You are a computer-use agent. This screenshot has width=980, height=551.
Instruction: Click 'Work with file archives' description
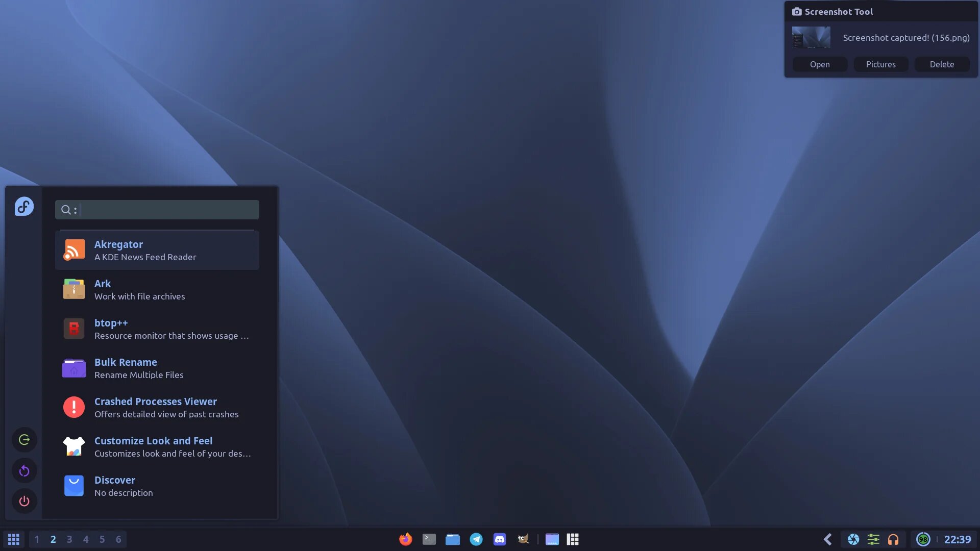139,296
